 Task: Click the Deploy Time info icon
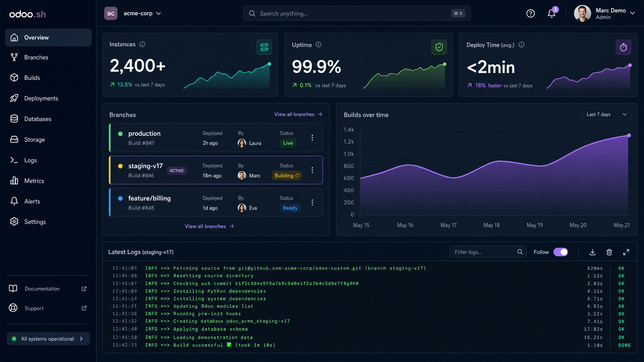[x=522, y=45]
